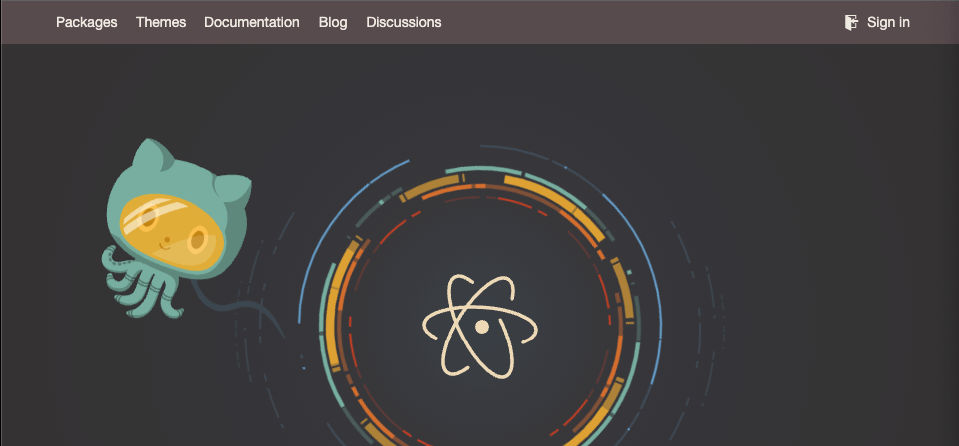The image size is (959, 446).
Task: Click the sign-in door icon
Action: point(851,23)
